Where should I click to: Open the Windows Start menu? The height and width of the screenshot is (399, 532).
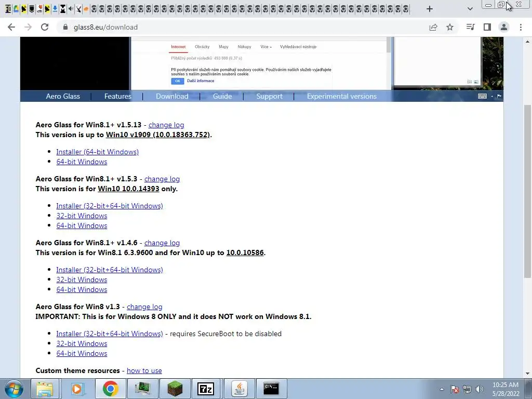pyautogui.click(x=14, y=389)
